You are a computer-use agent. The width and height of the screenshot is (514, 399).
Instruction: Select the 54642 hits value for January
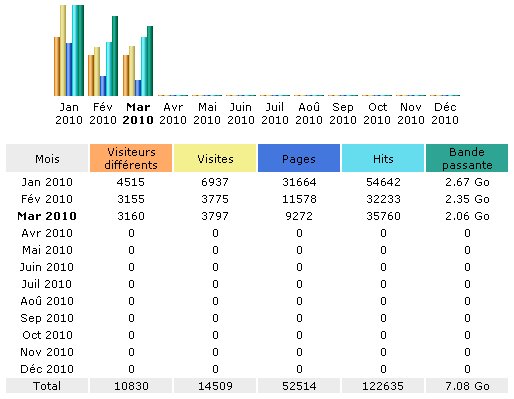click(383, 182)
